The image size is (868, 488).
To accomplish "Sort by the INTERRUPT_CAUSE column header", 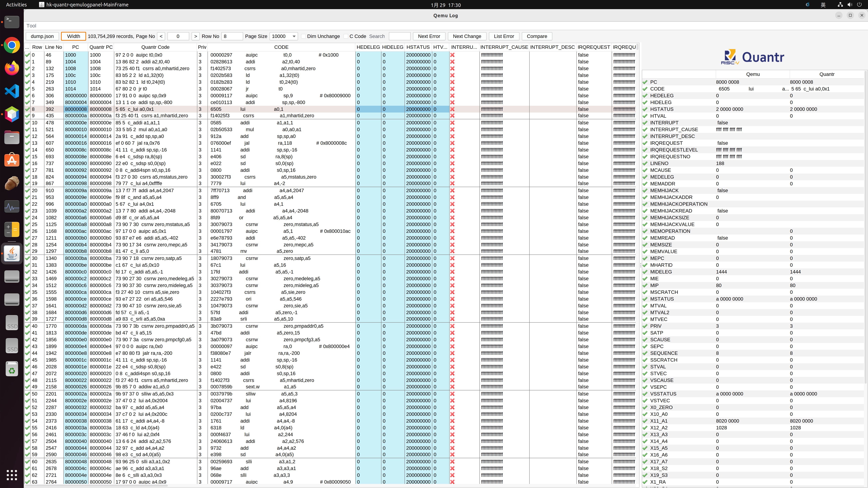I will coord(504,47).
